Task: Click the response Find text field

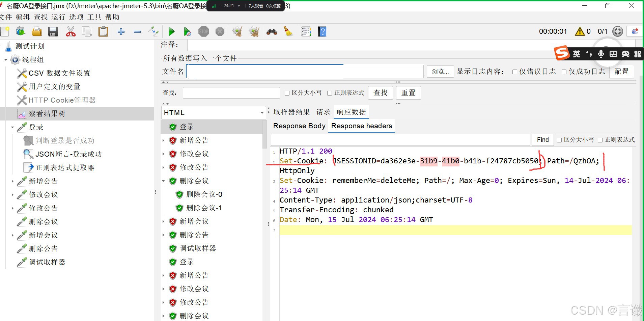Action: [400, 140]
